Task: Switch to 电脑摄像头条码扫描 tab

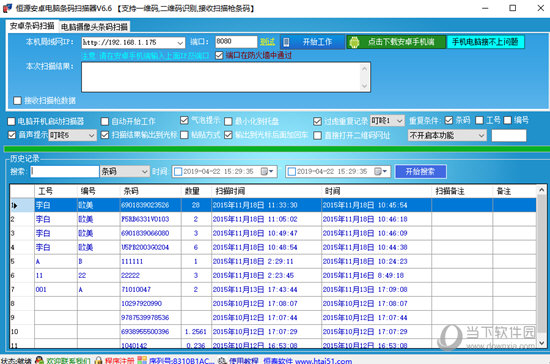Action: (x=94, y=27)
